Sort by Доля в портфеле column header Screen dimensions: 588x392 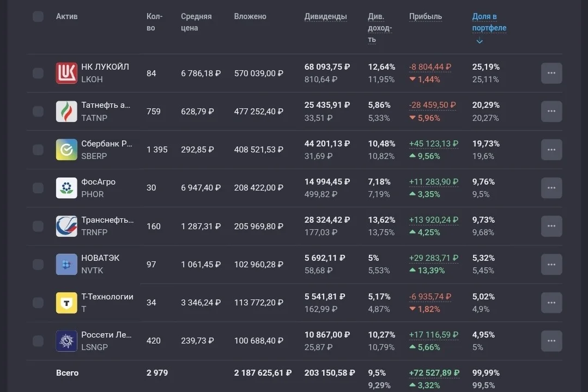489,22
